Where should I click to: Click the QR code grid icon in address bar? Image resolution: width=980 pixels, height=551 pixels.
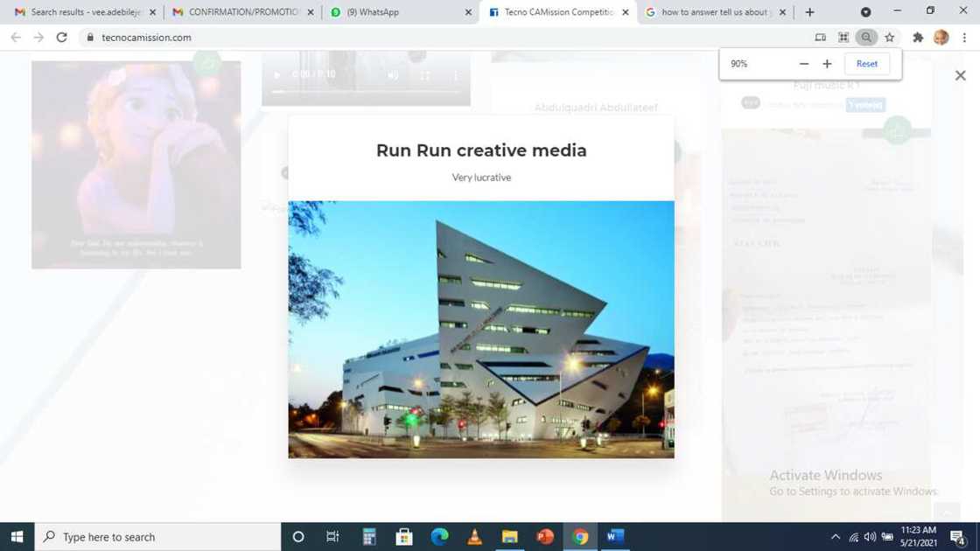843,38
